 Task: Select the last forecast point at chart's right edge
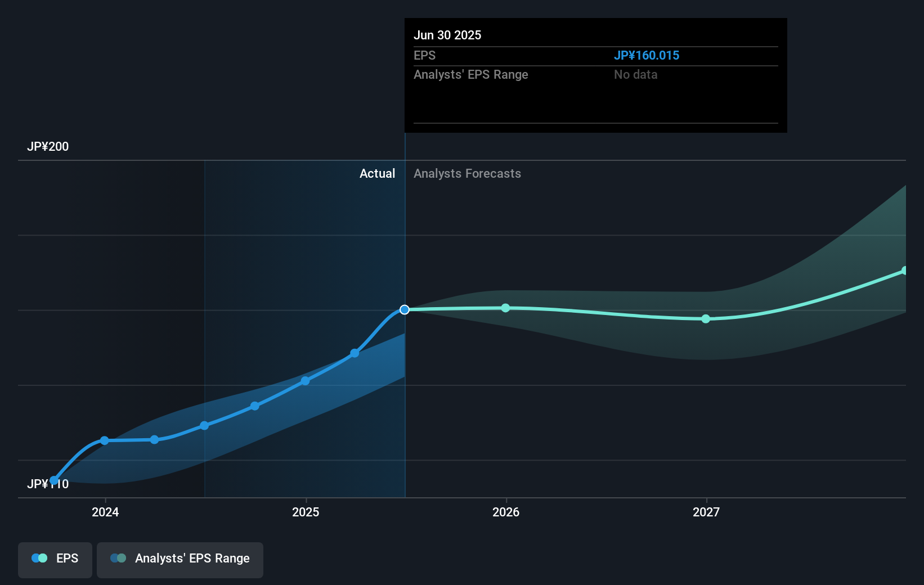point(904,271)
